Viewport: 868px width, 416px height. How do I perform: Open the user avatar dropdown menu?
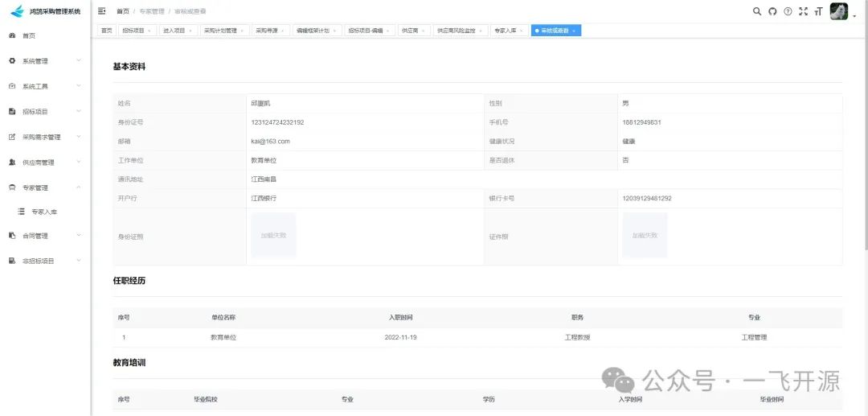pos(841,11)
